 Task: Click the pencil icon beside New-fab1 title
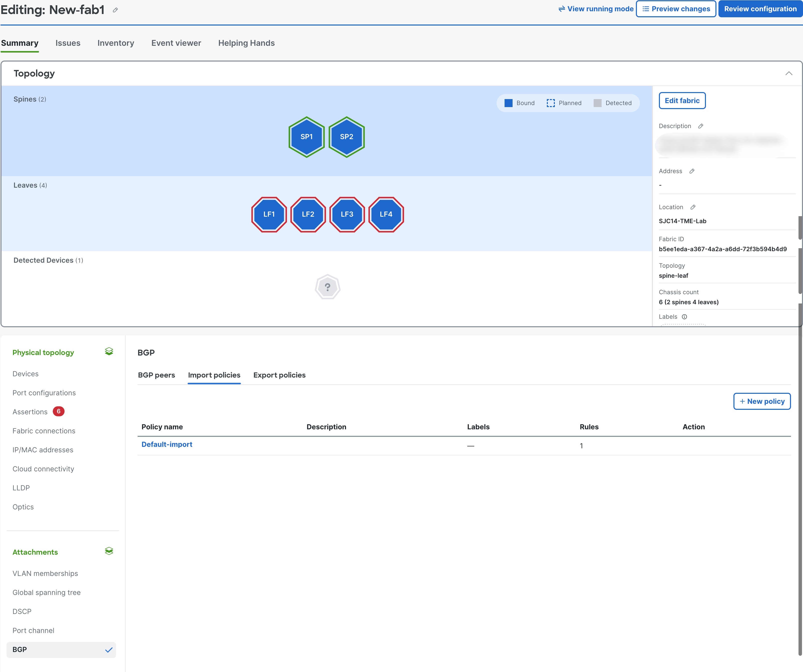(116, 10)
